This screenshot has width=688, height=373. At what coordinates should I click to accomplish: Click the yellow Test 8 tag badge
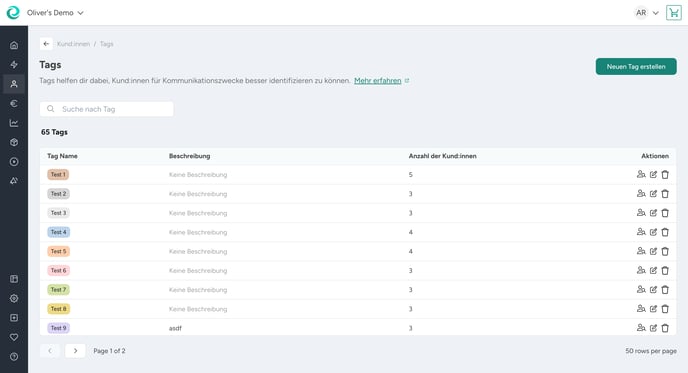point(58,309)
